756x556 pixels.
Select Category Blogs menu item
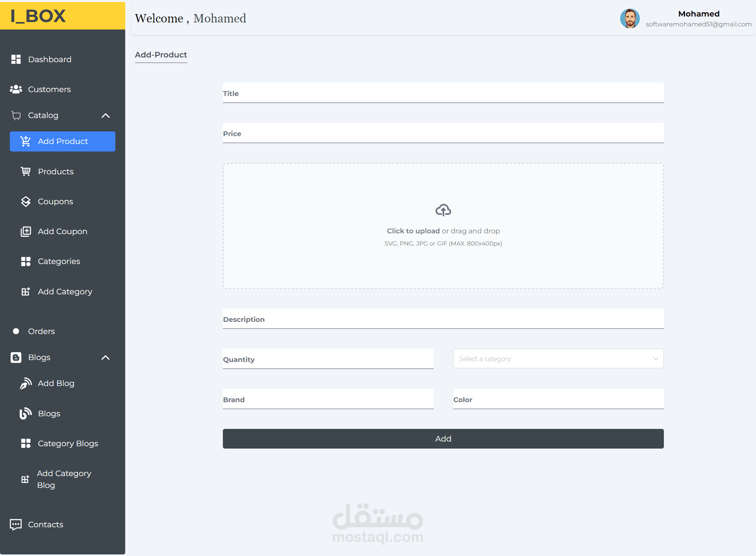pos(68,443)
